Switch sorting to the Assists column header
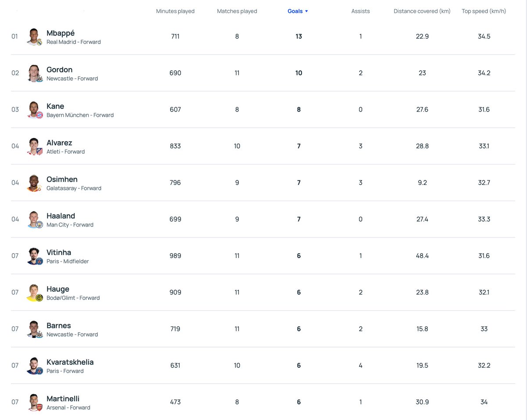 point(360,11)
